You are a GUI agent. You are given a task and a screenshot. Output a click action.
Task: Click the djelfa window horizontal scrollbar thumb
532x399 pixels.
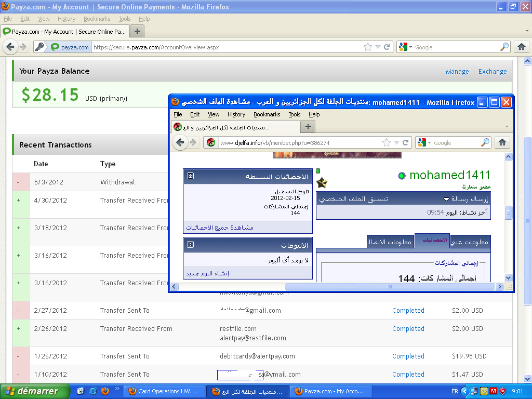(x=390, y=287)
